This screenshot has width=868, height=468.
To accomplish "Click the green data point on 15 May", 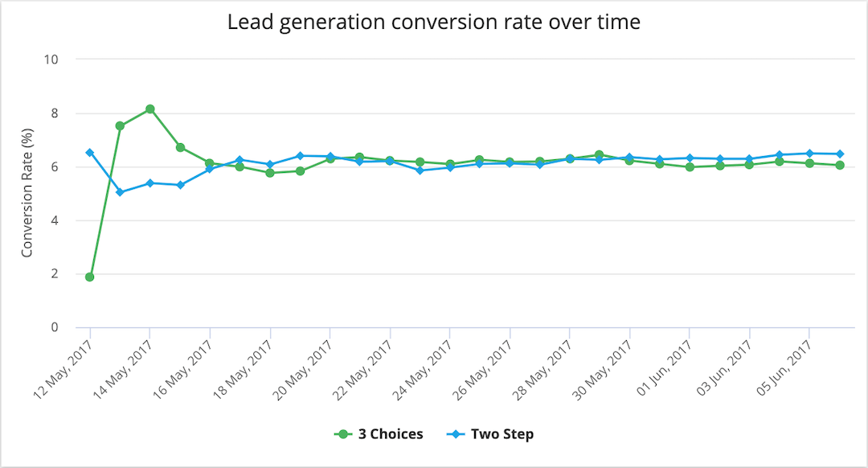I will tap(180, 147).
